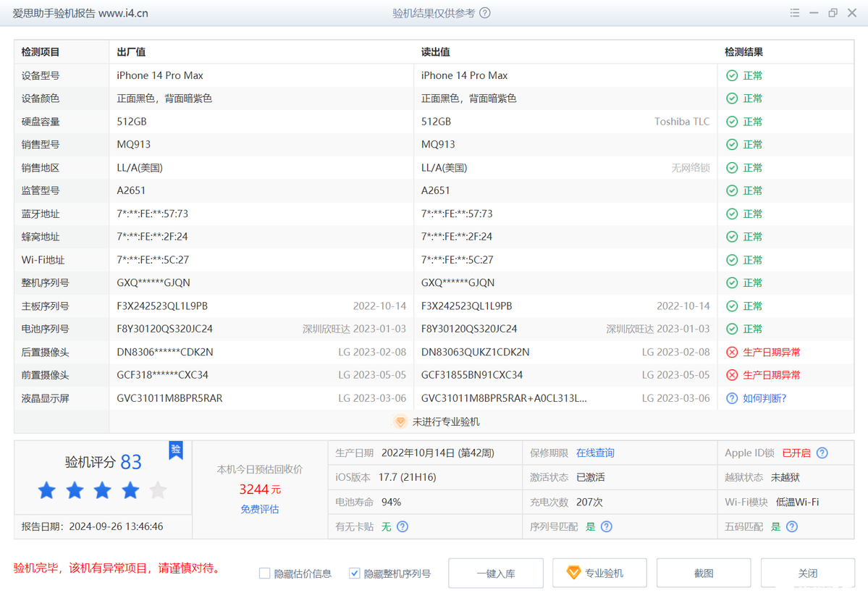This screenshot has width=868, height=601.
Task: Click the 截图 button
Action: [x=704, y=573]
